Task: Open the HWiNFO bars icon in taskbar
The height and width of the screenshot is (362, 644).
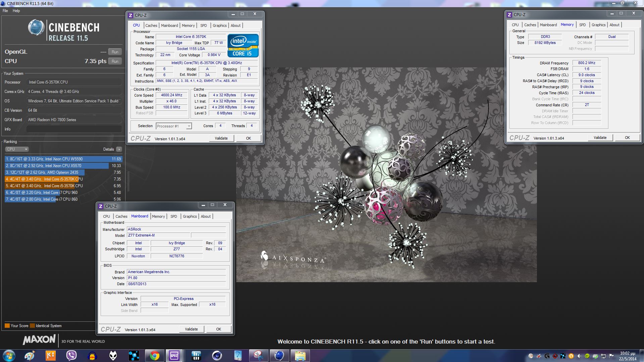Action: click(196, 356)
